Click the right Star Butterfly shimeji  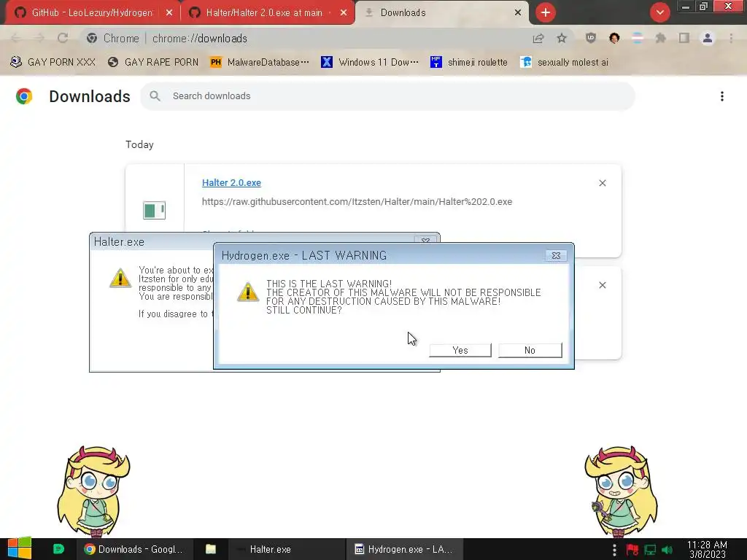pyautogui.click(x=620, y=491)
